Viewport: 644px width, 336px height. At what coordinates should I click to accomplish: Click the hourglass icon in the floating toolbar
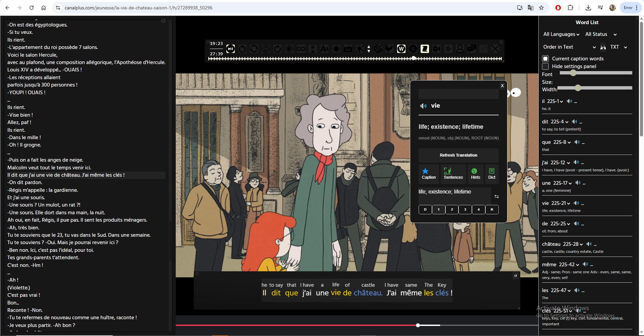pos(313,49)
